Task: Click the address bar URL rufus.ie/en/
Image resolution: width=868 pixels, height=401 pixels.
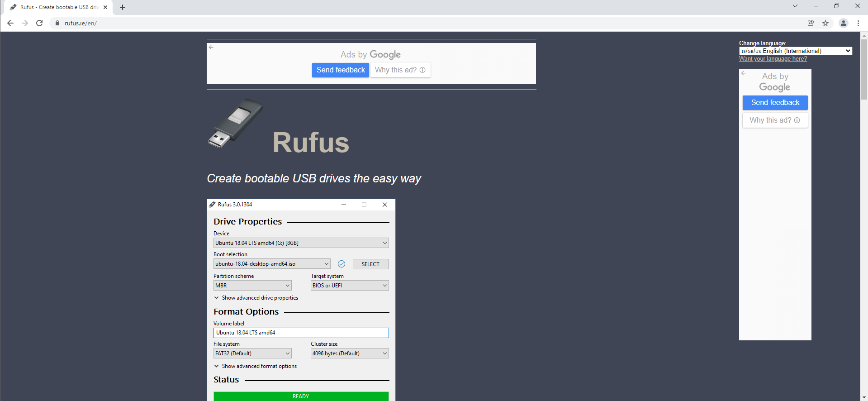Action: pos(81,23)
